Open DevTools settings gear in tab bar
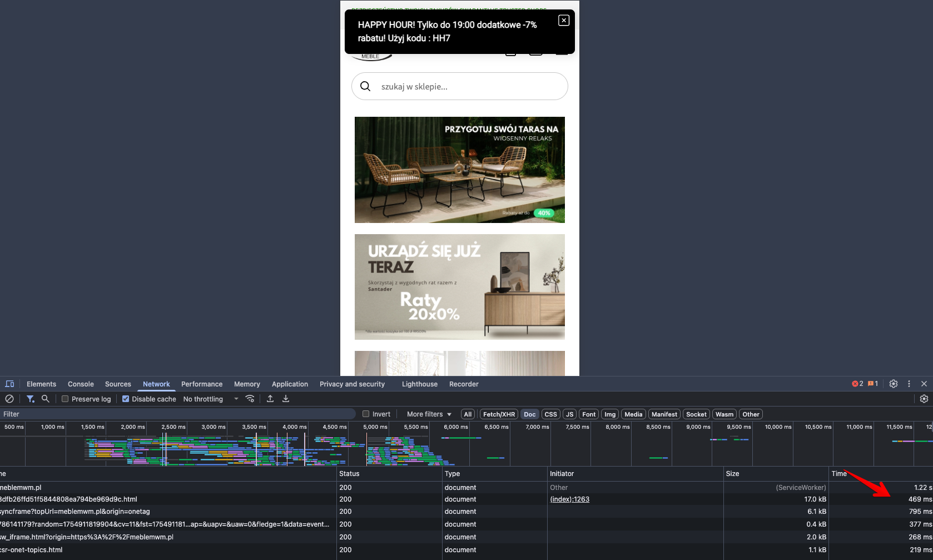Screen dimensions: 933x560 pyautogui.click(x=894, y=384)
